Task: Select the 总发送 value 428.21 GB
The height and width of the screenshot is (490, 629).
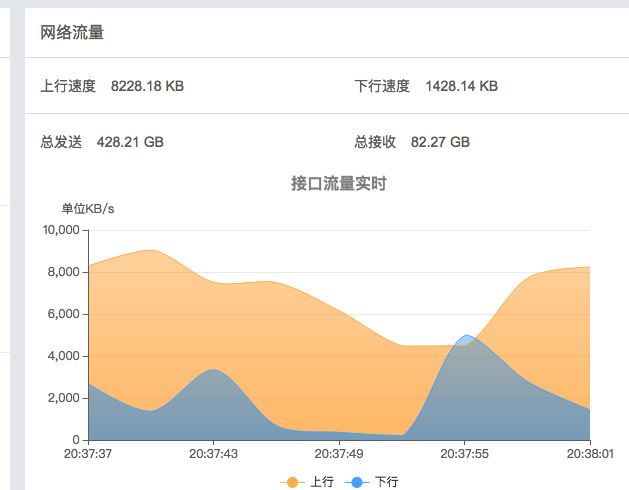Action: [x=130, y=142]
